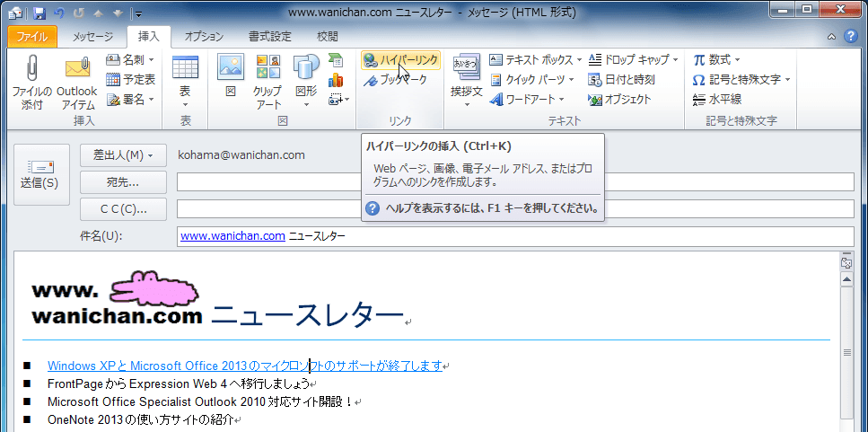This screenshot has width=868, height=432.
Task: Click the CC(C)... button
Action: tap(124, 208)
